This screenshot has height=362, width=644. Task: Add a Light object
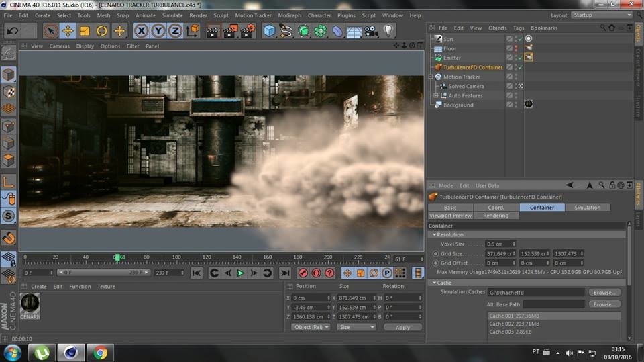388,31
